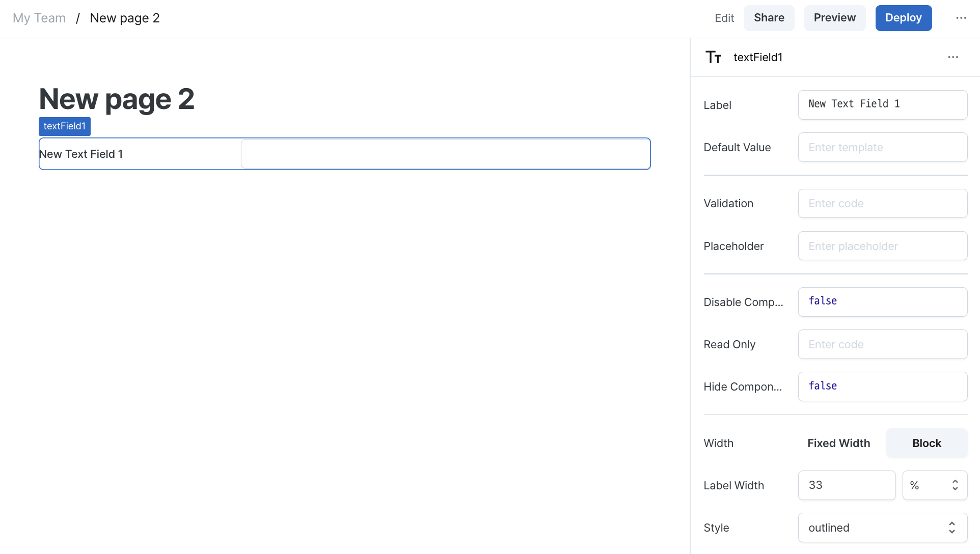Go to My Team breadcrumb
Screen dimensions: 980x554
pyautogui.click(x=39, y=18)
